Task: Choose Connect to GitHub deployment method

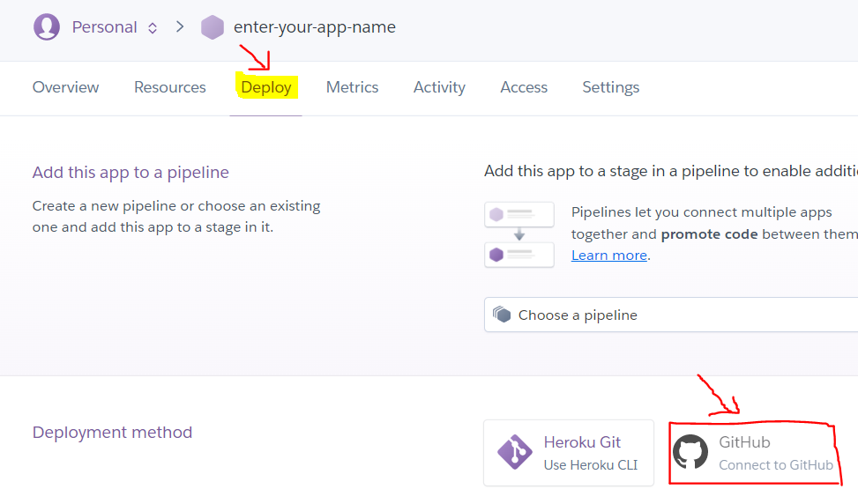Action: click(x=753, y=453)
